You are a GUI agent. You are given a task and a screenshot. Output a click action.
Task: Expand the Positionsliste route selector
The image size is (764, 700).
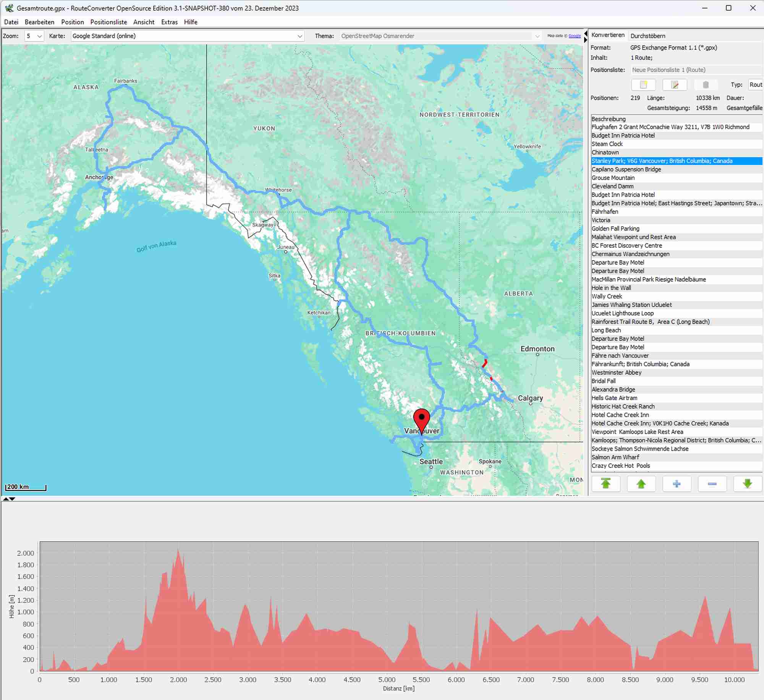tap(695, 70)
